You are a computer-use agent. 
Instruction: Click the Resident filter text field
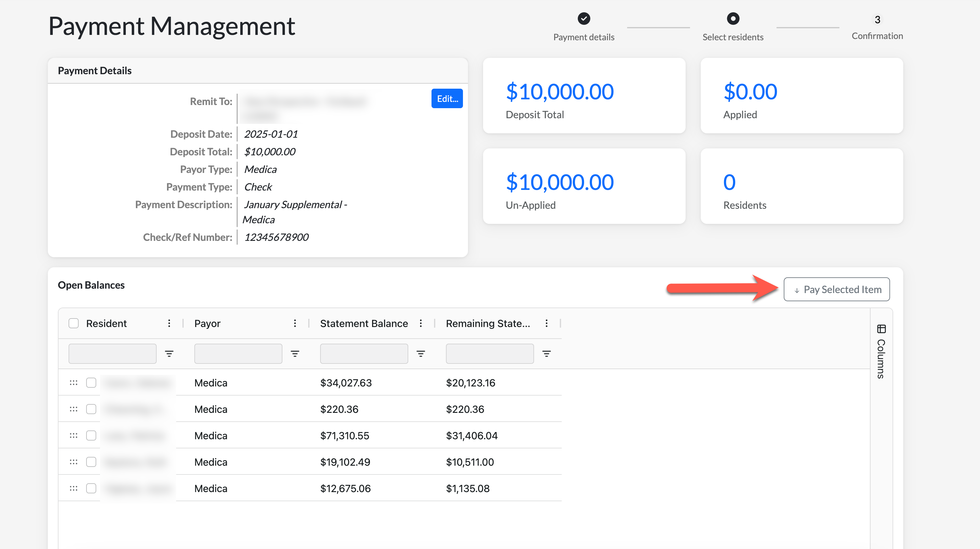(x=112, y=354)
